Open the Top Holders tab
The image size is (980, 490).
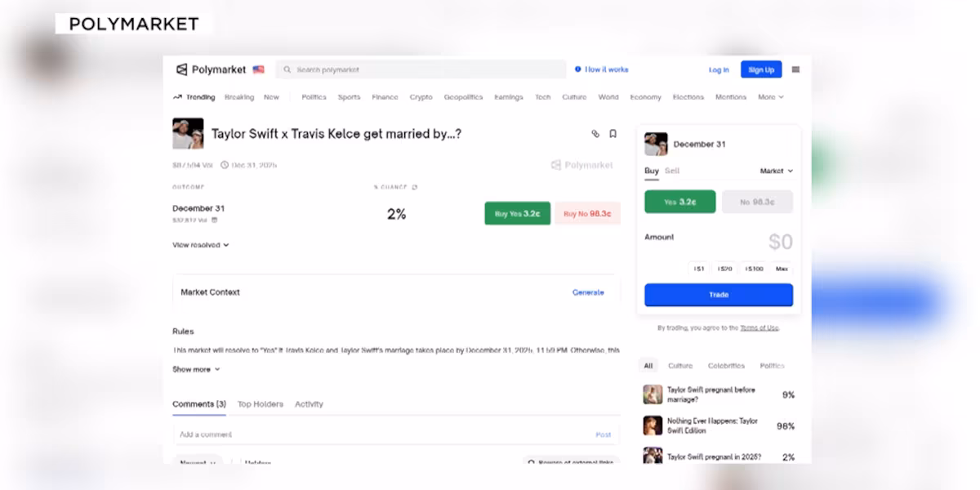point(260,404)
